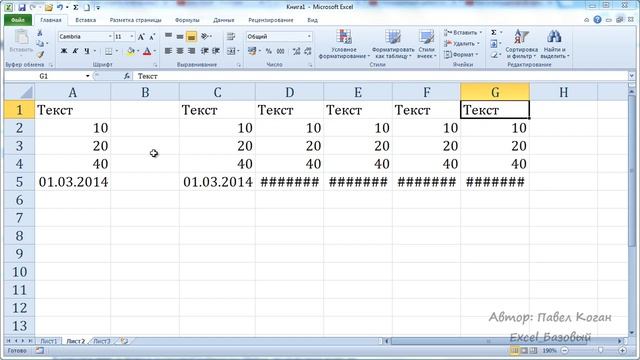Click the Accounting number format icon
This screenshot has height=360, width=640.
pos(252,51)
